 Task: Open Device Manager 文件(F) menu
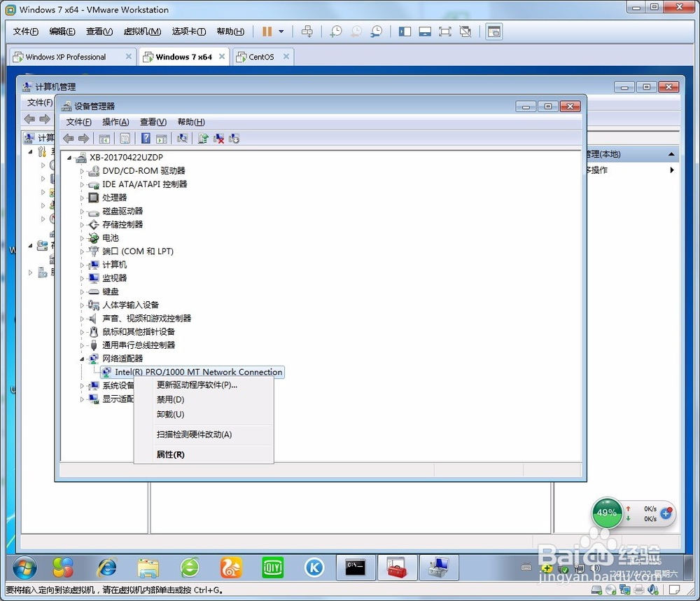click(x=78, y=122)
